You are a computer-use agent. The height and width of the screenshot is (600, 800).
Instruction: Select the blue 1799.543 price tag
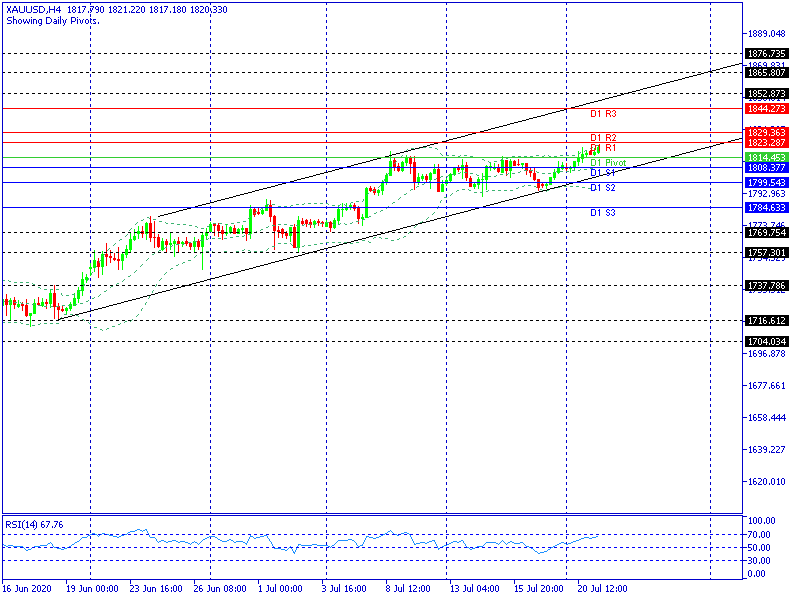767,183
